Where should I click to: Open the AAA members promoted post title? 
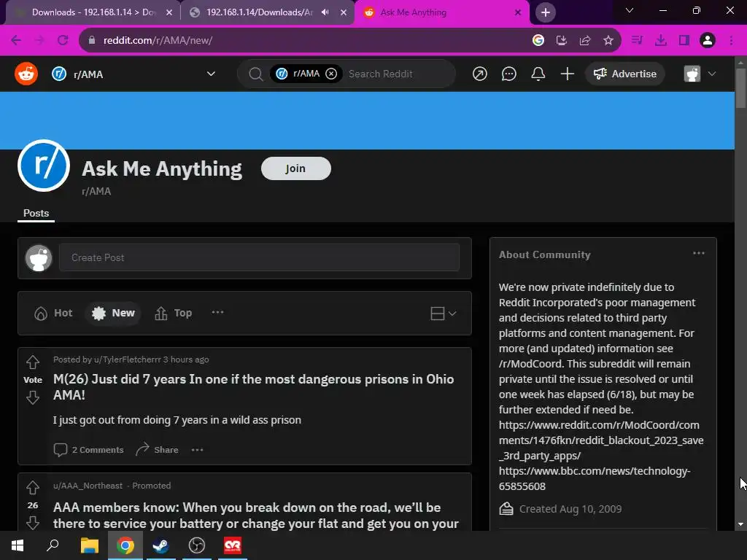[x=256, y=516]
